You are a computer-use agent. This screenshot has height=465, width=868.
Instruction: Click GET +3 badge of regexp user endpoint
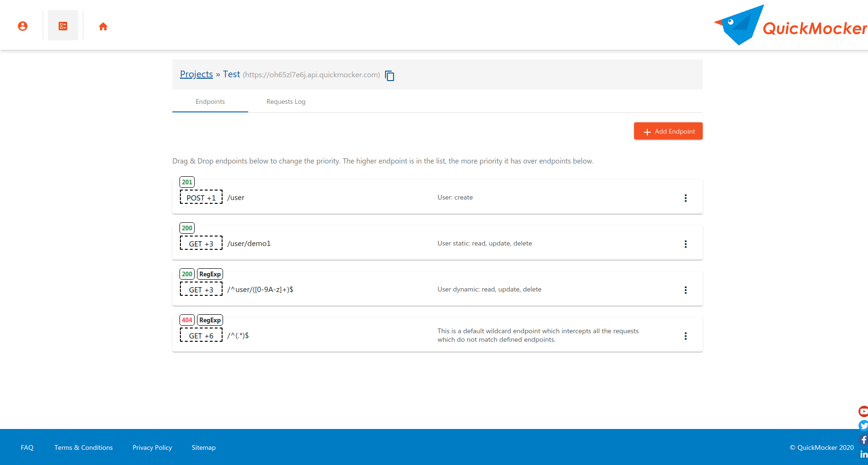click(201, 290)
